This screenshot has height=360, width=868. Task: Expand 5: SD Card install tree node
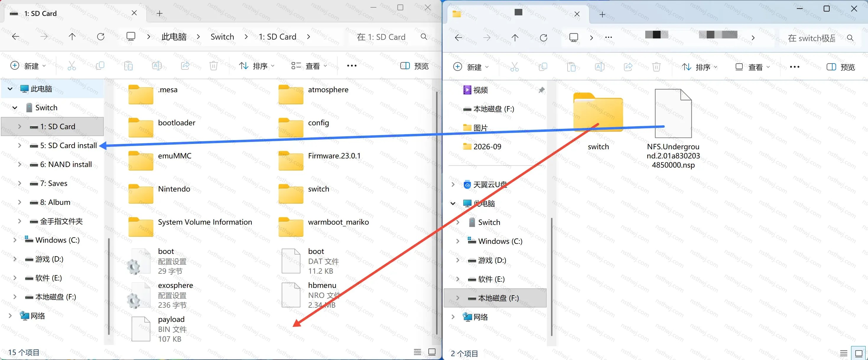click(x=19, y=145)
